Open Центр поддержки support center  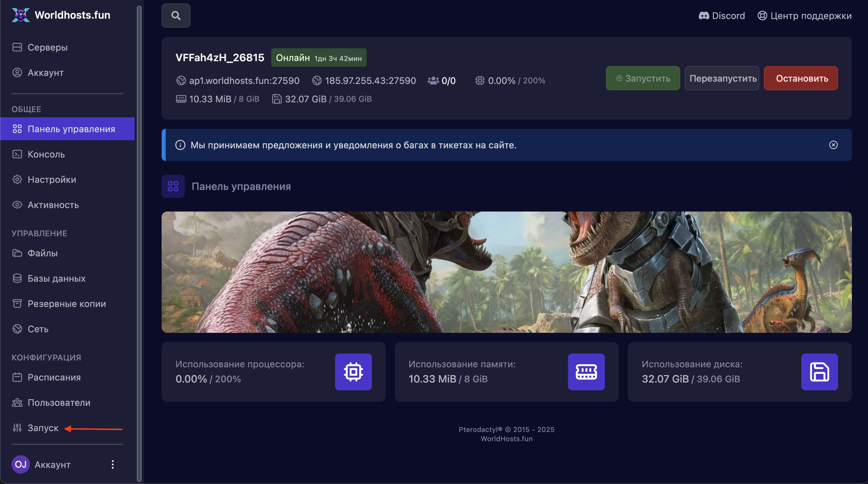804,16
